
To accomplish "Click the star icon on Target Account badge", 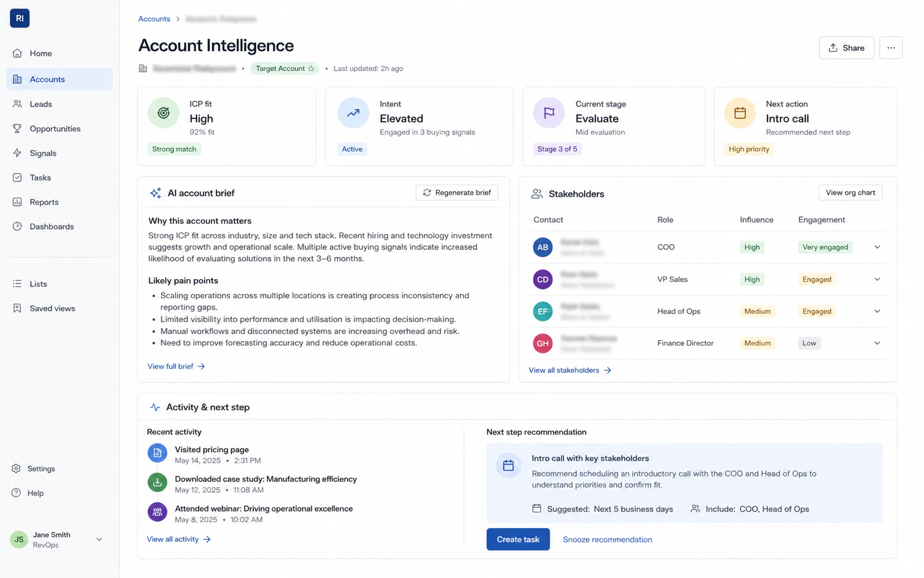I will pyautogui.click(x=311, y=69).
